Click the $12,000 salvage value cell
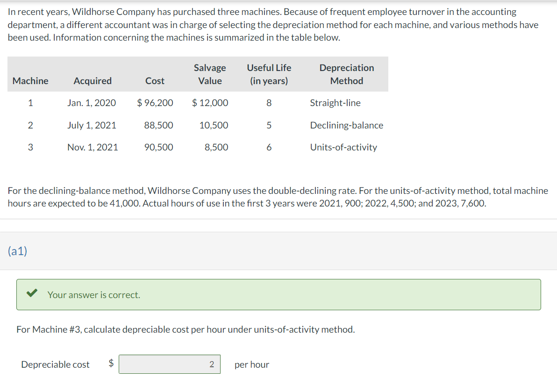 point(210,103)
